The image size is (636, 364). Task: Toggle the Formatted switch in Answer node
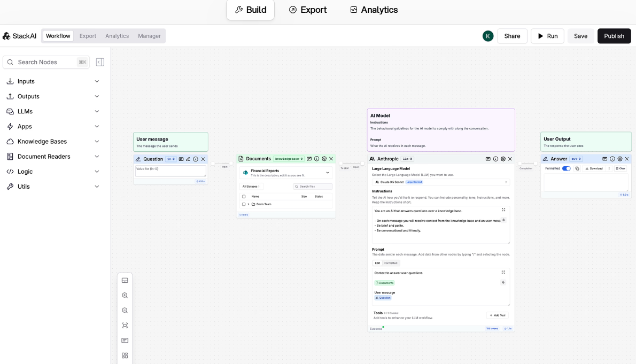tap(566, 168)
